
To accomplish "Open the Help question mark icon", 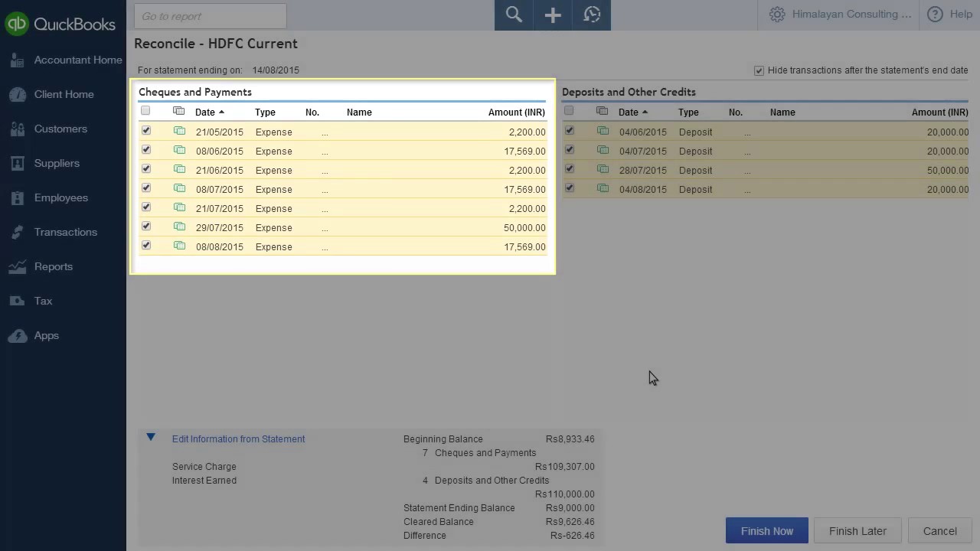I will 935,15.
